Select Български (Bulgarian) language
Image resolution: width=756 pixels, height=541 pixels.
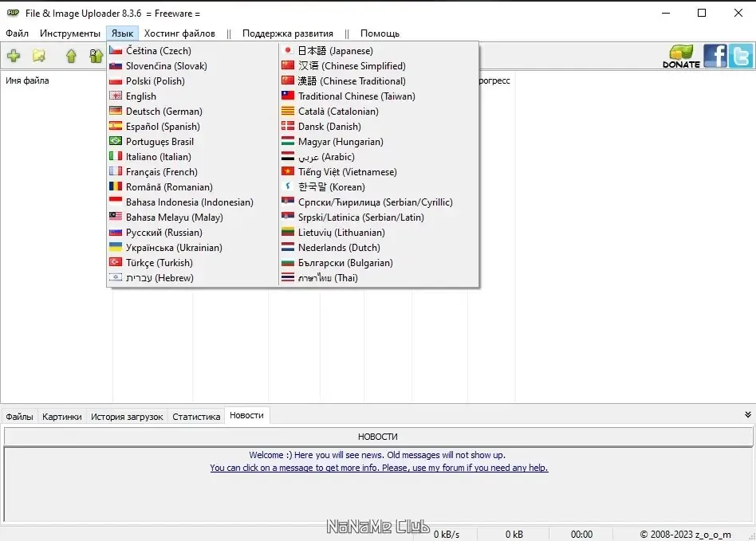coord(379,263)
